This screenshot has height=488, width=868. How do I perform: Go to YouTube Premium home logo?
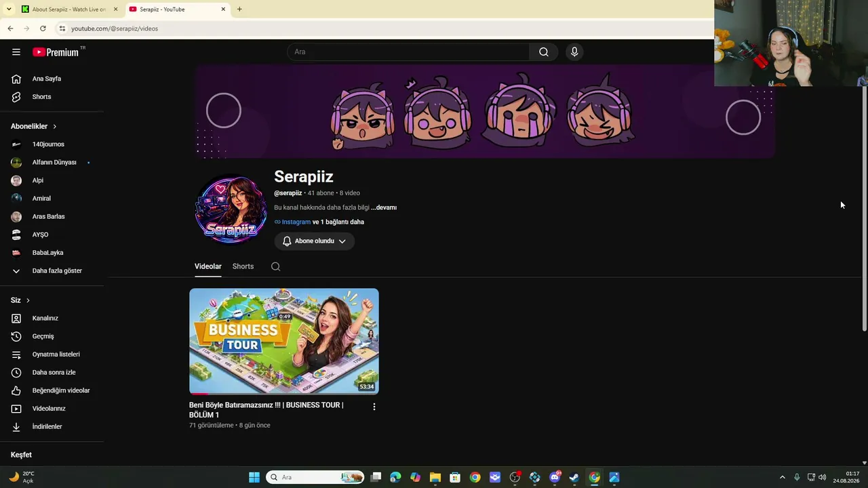point(56,52)
